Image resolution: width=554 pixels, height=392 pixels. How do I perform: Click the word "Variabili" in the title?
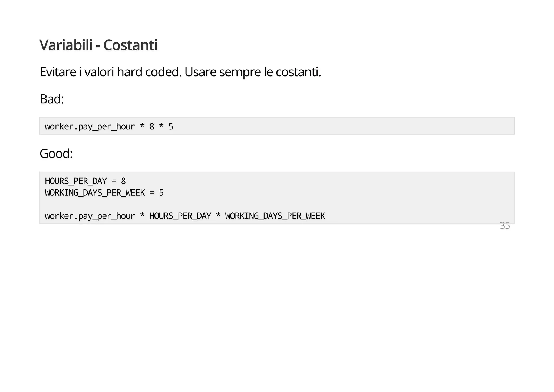click(x=66, y=45)
